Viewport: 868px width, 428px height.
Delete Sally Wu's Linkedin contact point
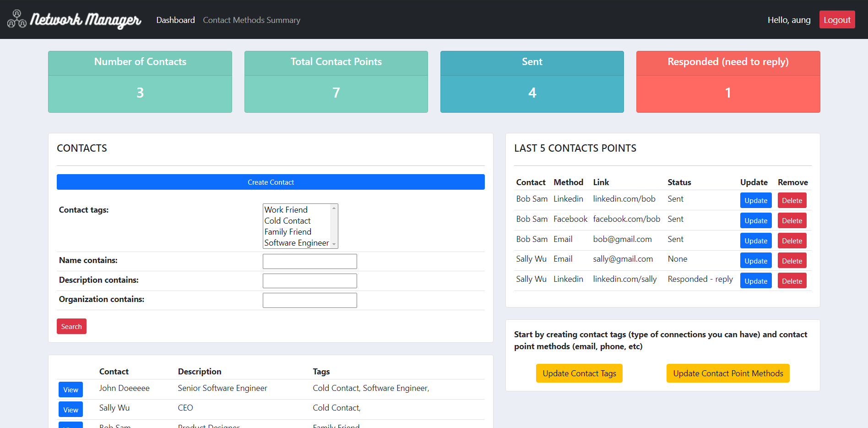[x=792, y=281]
